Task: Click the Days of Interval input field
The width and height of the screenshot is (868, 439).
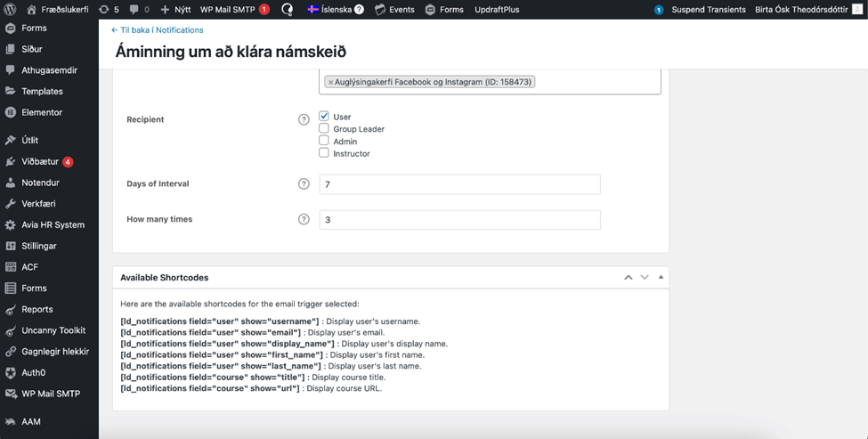Action: pos(459,184)
